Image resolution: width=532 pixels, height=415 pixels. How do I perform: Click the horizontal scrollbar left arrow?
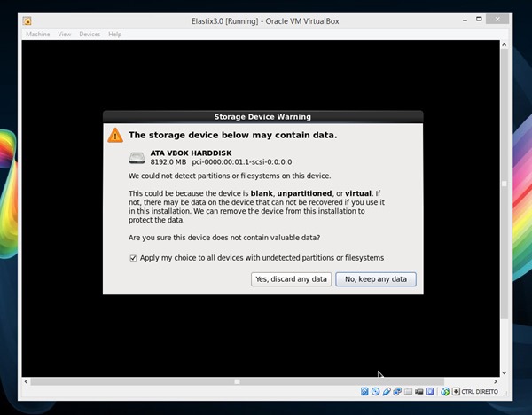[26, 381]
